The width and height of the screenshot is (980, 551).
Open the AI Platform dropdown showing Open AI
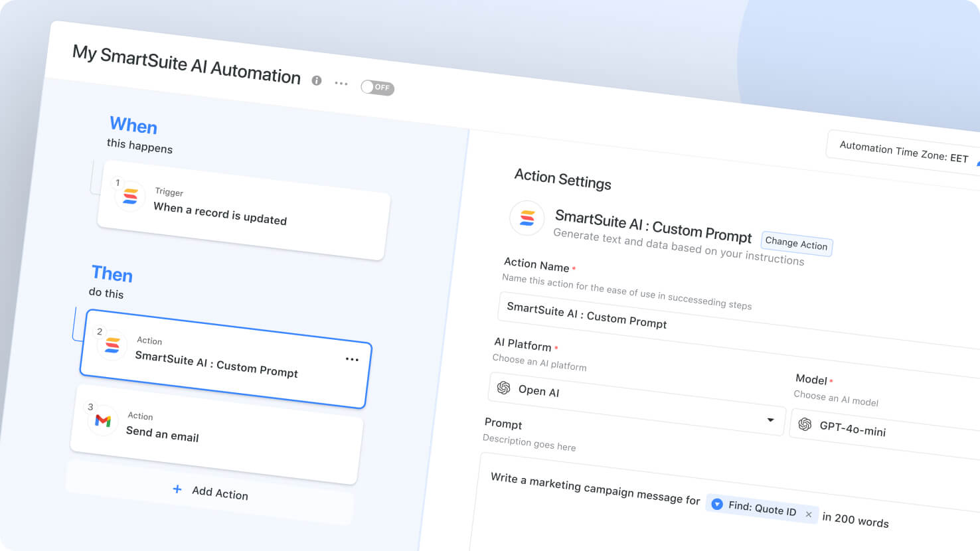click(x=637, y=404)
